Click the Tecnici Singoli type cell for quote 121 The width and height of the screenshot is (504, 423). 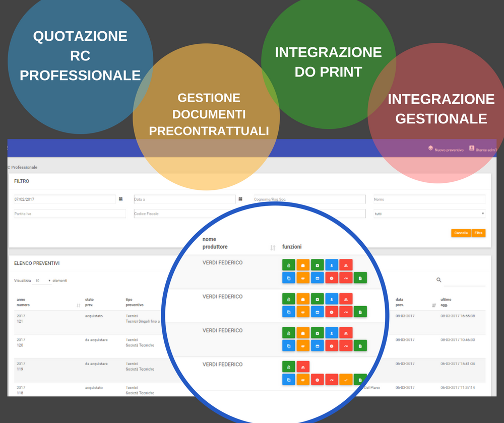click(x=143, y=319)
